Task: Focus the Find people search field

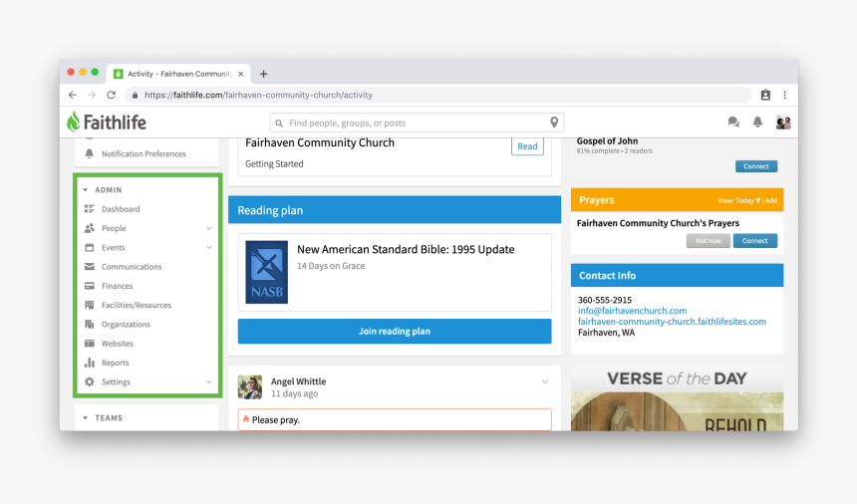Action: click(x=417, y=123)
